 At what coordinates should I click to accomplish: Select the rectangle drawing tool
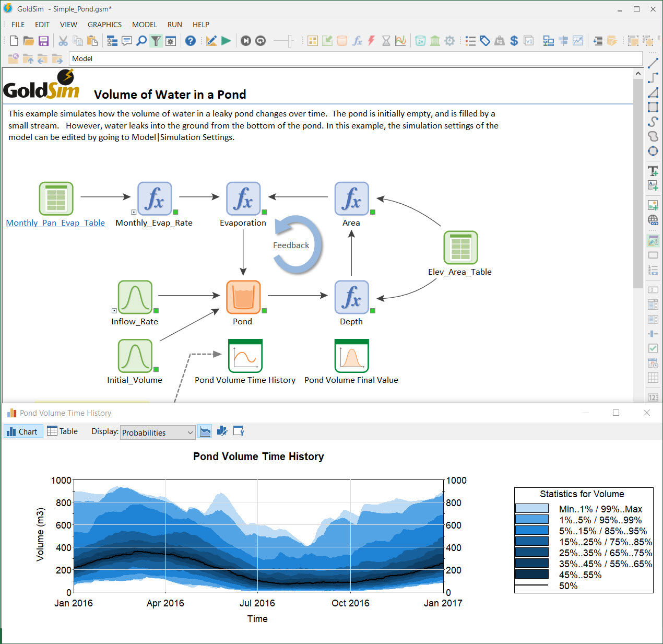653,107
